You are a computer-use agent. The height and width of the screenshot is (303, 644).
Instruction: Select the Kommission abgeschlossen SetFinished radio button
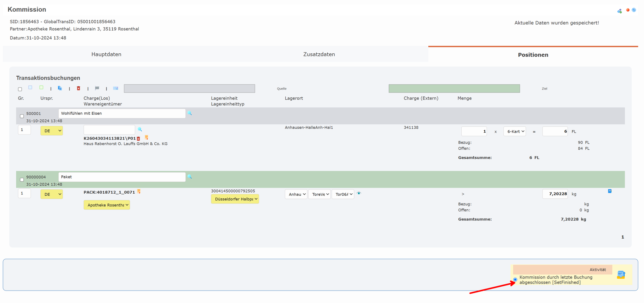[515, 280]
